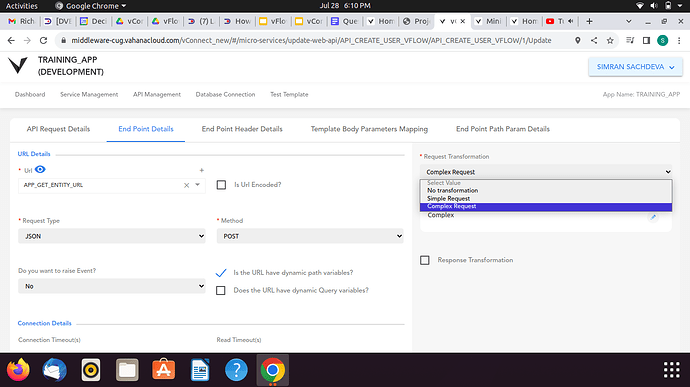Viewport: 690px width, 387px height.
Task: Go back with browser back arrow
Action: (x=11, y=41)
